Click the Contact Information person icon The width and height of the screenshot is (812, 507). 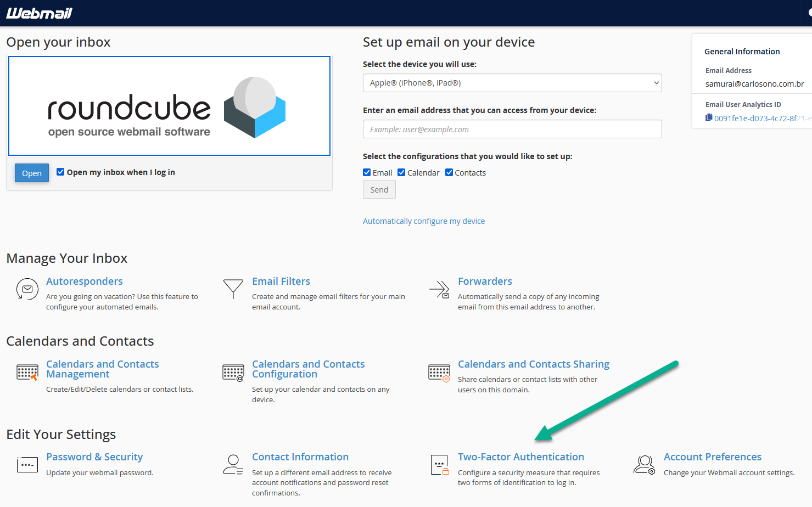[x=233, y=465]
